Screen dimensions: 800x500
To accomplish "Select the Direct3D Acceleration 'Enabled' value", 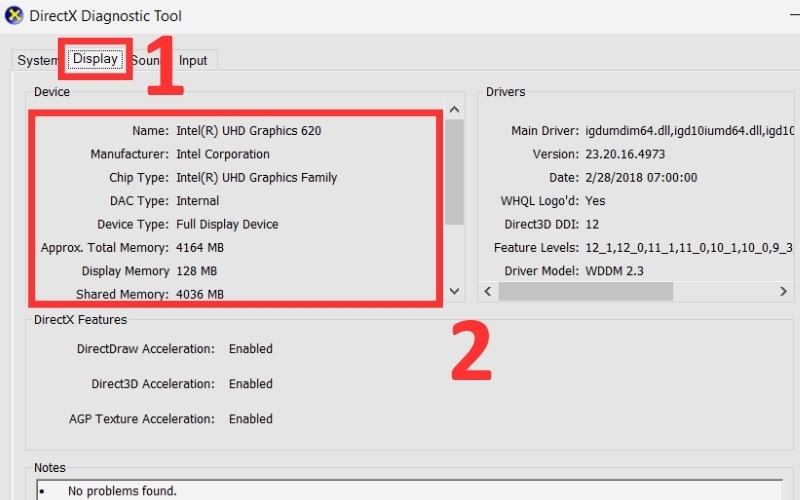I will click(x=251, y=384).
